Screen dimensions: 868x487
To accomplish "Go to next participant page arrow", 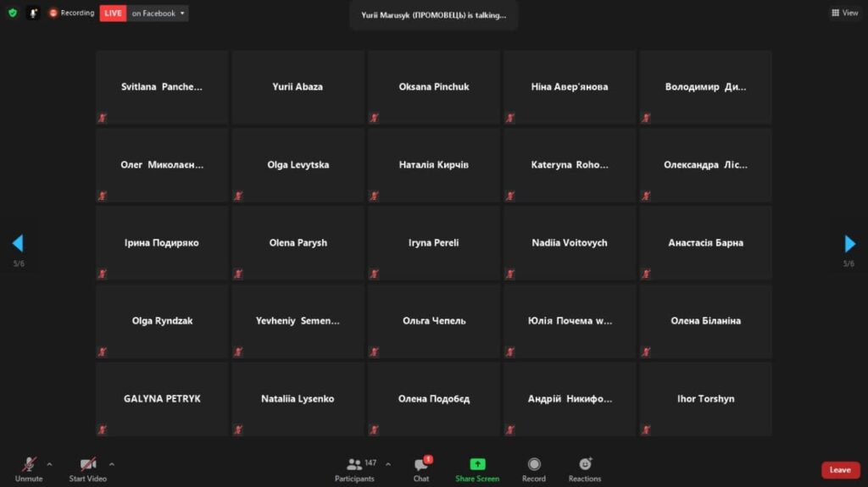I will tap(849, 244).
